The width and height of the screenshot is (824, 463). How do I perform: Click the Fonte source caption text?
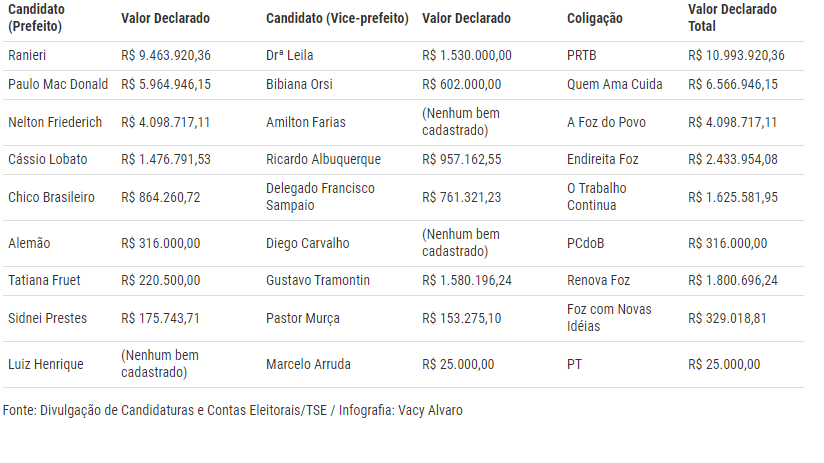232,410
